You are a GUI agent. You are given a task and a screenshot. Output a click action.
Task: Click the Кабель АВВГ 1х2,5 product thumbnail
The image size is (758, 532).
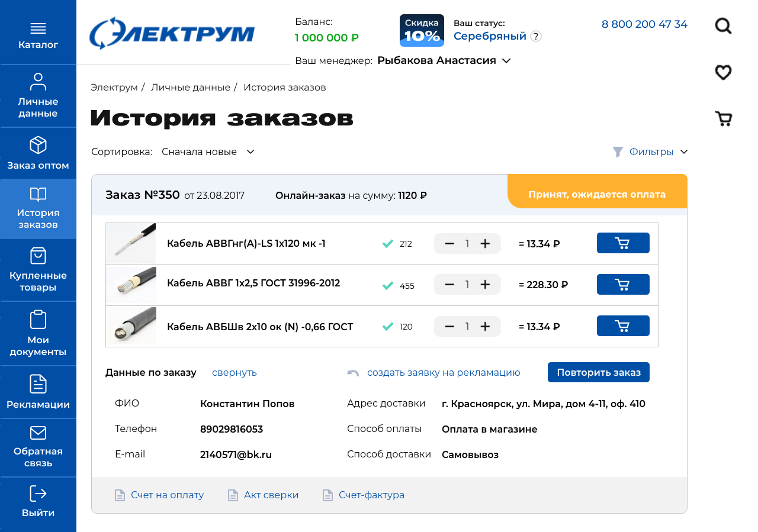tap(131, 285)
